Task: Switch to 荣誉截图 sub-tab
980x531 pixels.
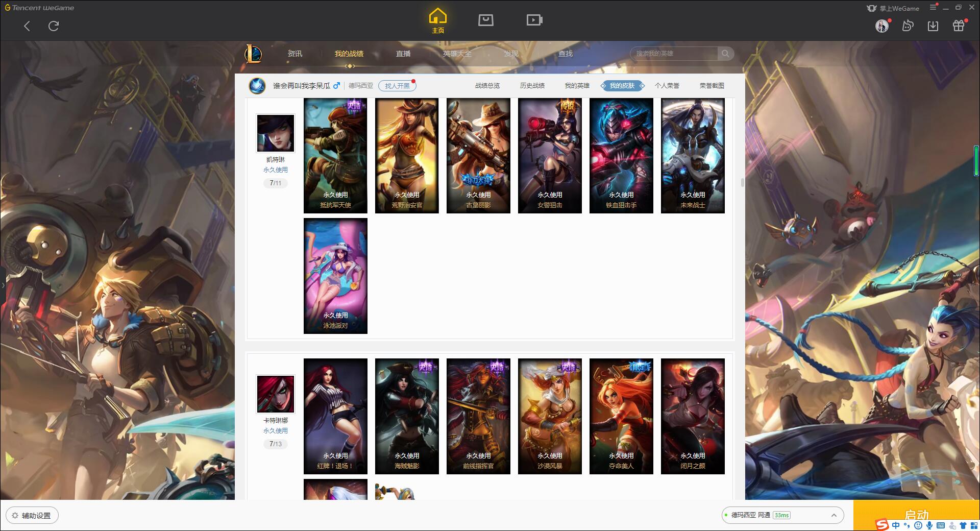Action: tap(712, 86)
